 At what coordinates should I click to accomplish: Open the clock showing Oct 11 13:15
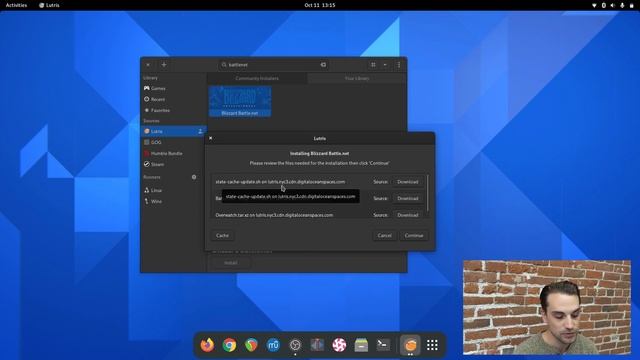point(320,5)
